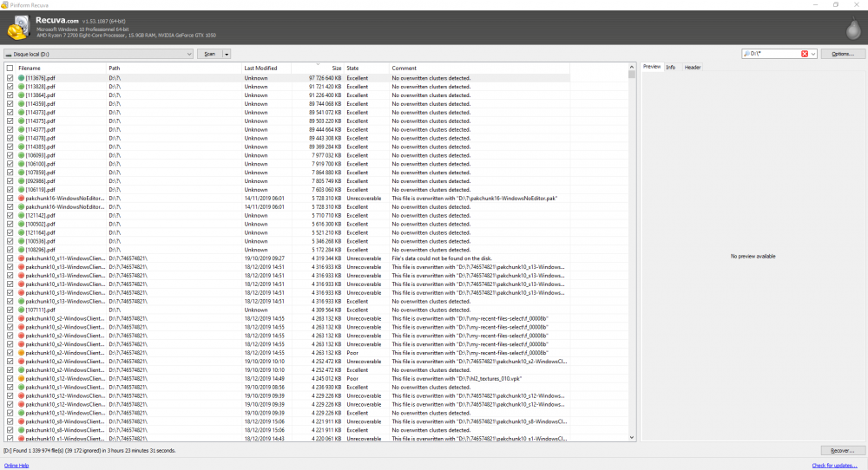
Task: Click Check for updates link
Action: tap(834, 466)
